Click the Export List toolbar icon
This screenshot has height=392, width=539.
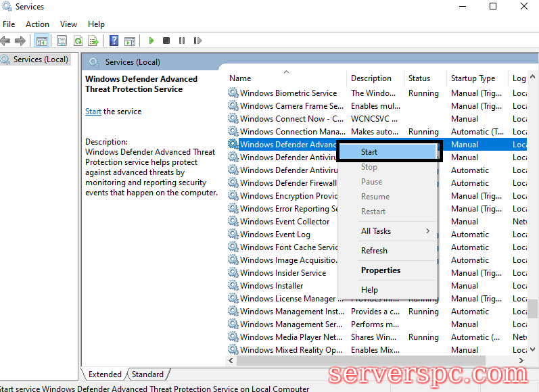[93, 41]
